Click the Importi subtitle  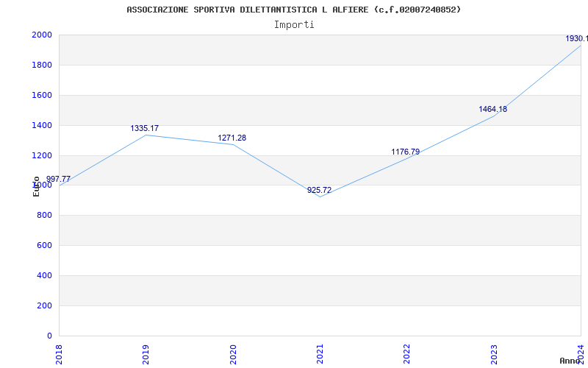tap(294, 25)
